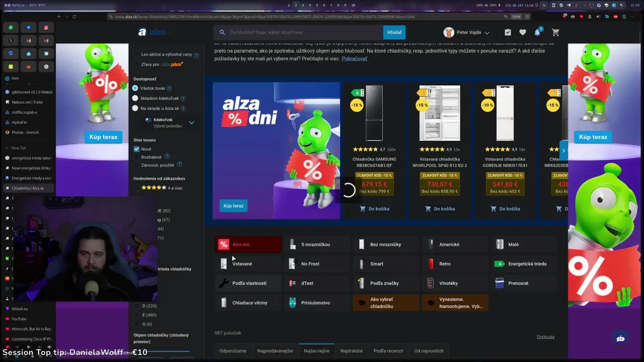Click help icon next to Na sklade u Alza.sk
This screenshot has width=644, height=362.
(x=183, y=109)
